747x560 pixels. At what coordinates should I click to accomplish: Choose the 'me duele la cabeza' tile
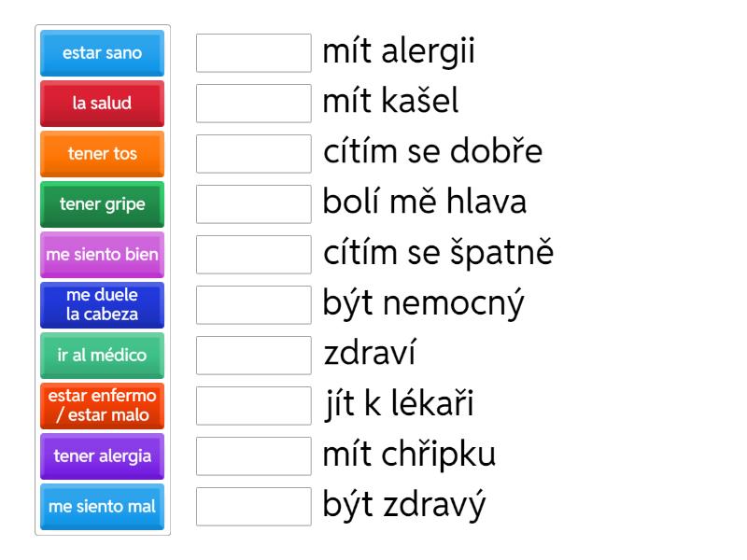click(103, 305)
